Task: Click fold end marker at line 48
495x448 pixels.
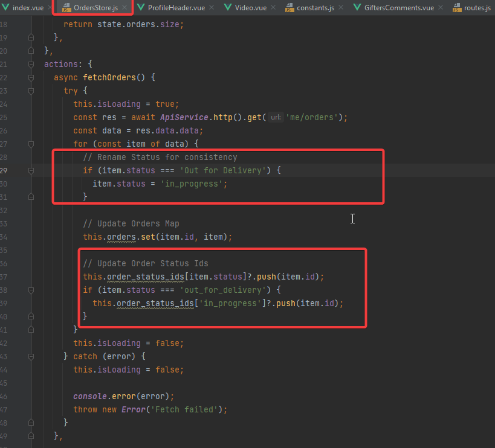Action: [x=31, y=423]
